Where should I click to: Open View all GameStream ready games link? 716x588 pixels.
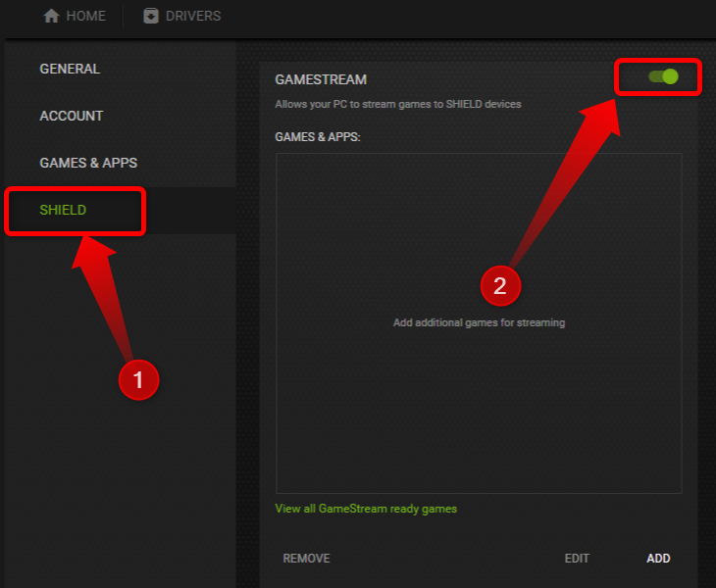pyautogui.click(x=366, y=509)
